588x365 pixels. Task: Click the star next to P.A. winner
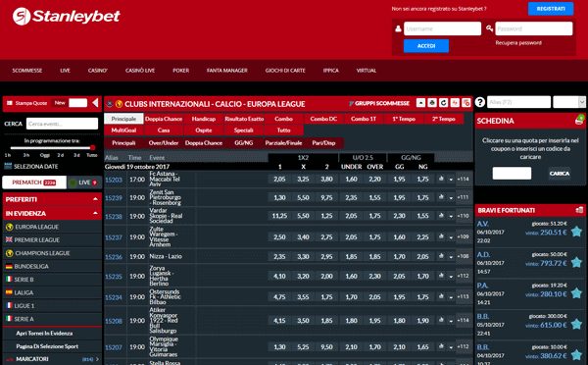(x=576, y=293)
